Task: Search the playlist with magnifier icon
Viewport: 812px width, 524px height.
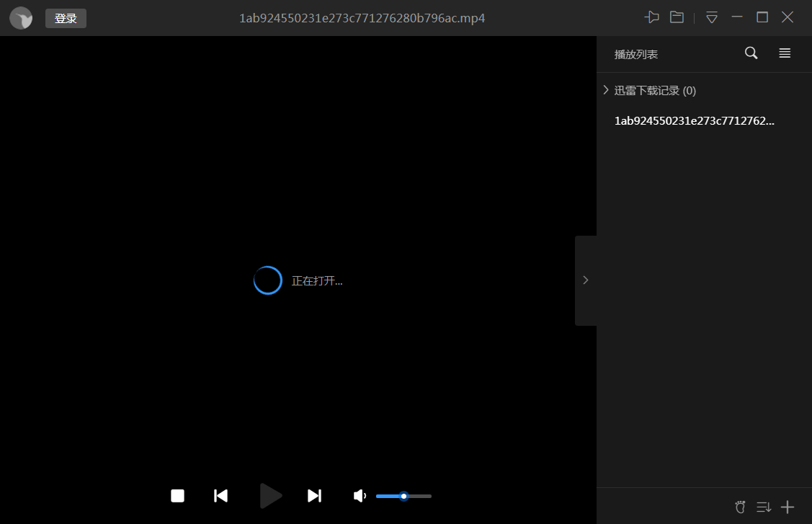Action: pos(751,53)
